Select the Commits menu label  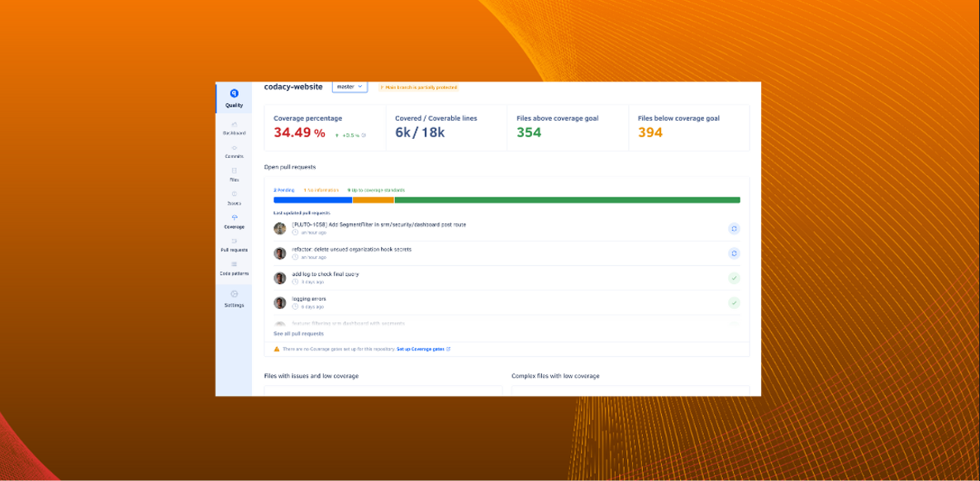pyautogui.click(x=235, y=156)
